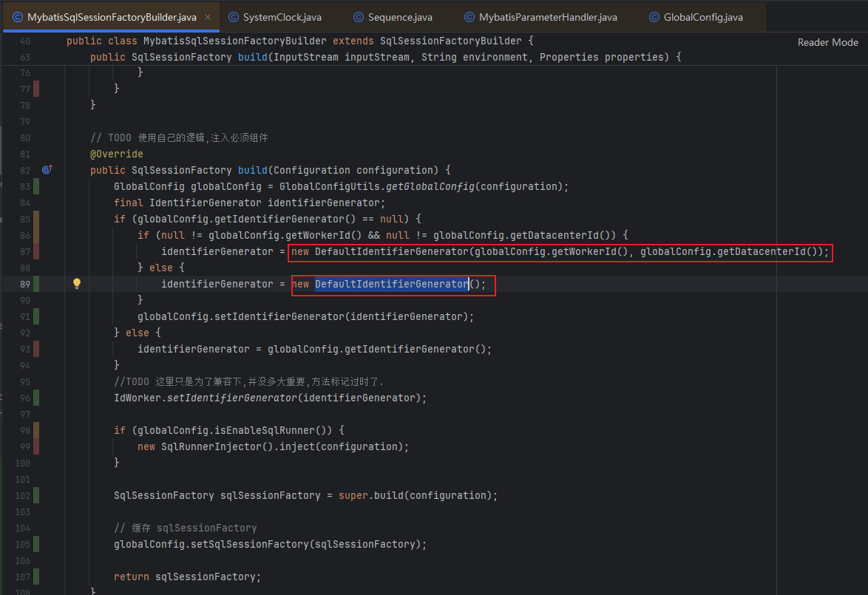This screenshot has height=595, width=868.
Task: Click the override gutter icon at line 82
Action: tap(47, 170)
